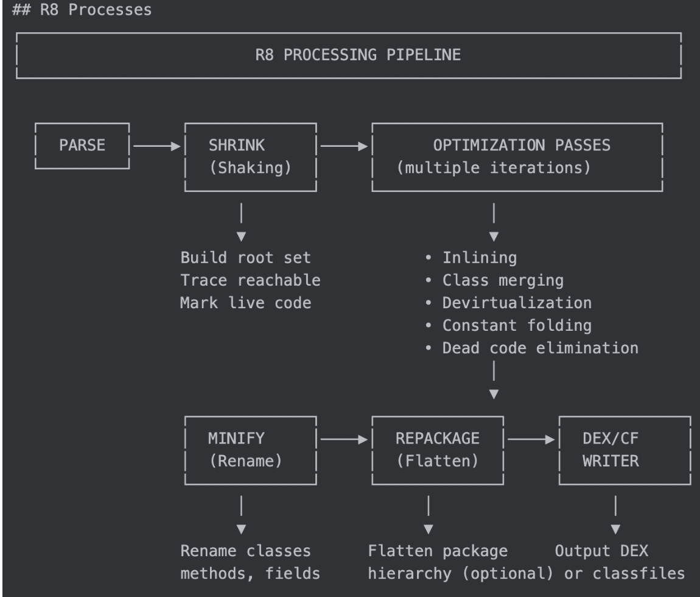Image resolution: width=700 pixels, height=597 pixels.
Task: Click the "R8 PROCESSING PIPELINE" title box
Action: [x=350, y=55]
